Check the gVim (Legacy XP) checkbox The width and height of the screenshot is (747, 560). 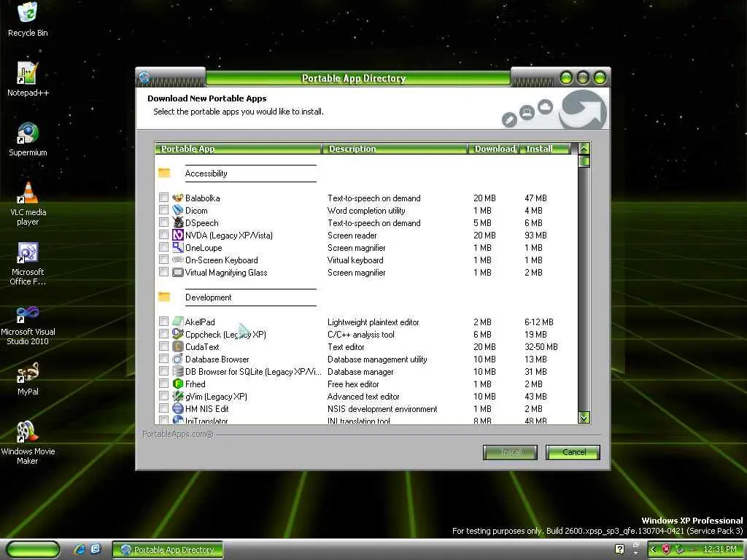pos(163,395)
